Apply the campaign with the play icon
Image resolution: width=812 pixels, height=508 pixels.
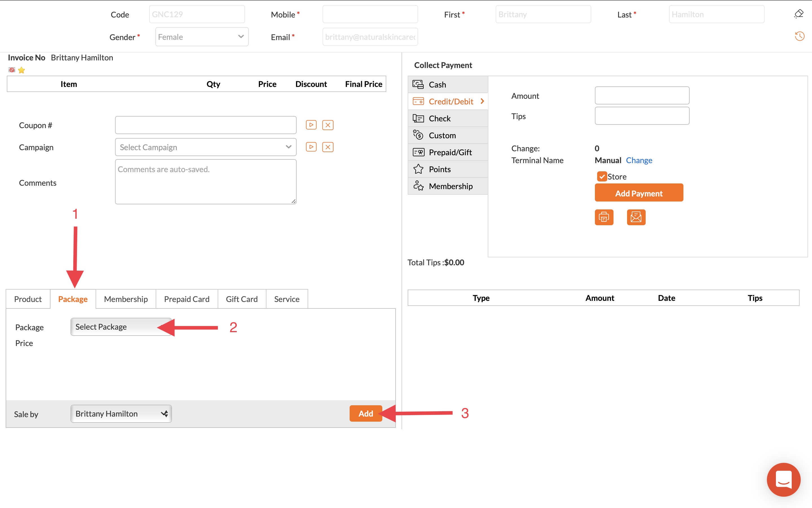click(x=311, y=147)
